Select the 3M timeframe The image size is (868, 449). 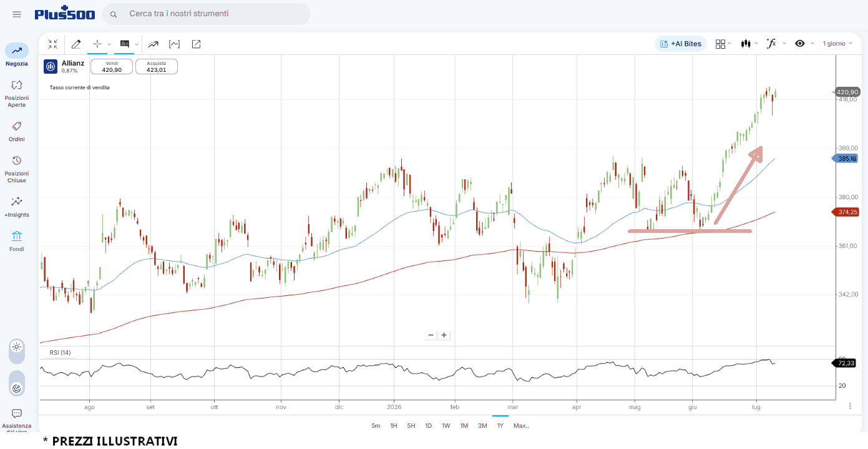[x=482, y=426]
